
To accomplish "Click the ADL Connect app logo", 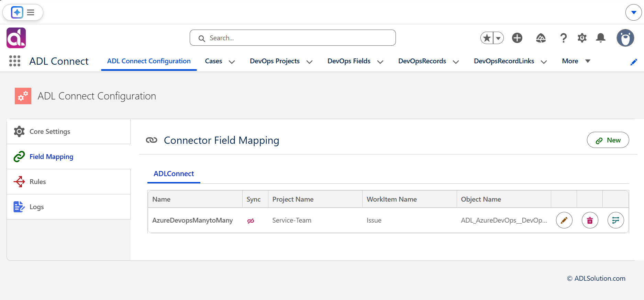I will (16, 38).
